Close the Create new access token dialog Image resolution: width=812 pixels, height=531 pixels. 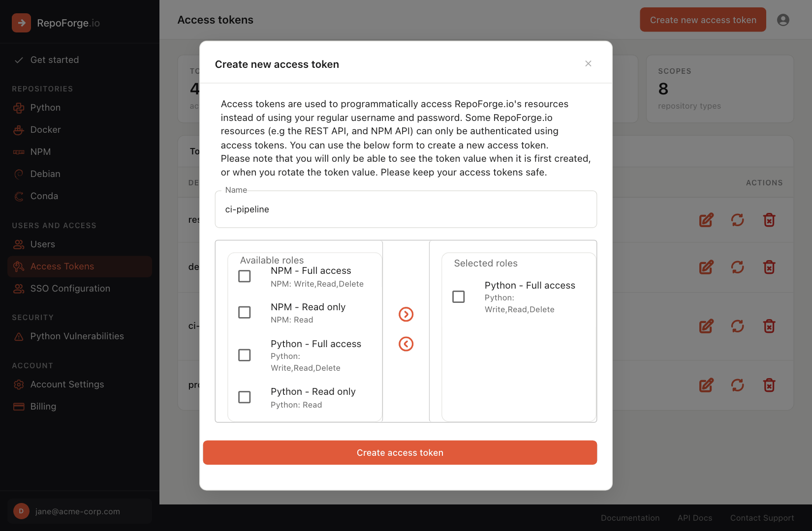tap(588, 63)
